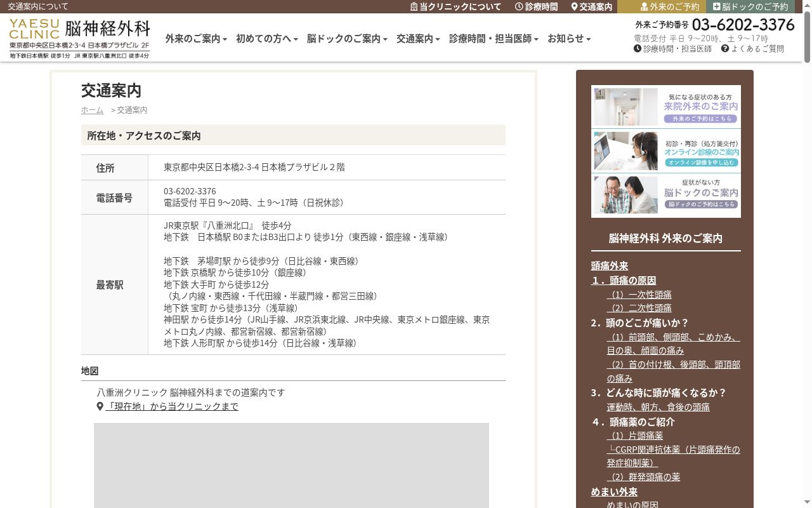Click the person icon on 外来のご予約
Viewport: 812px width, 508px height.
[645, 6]
